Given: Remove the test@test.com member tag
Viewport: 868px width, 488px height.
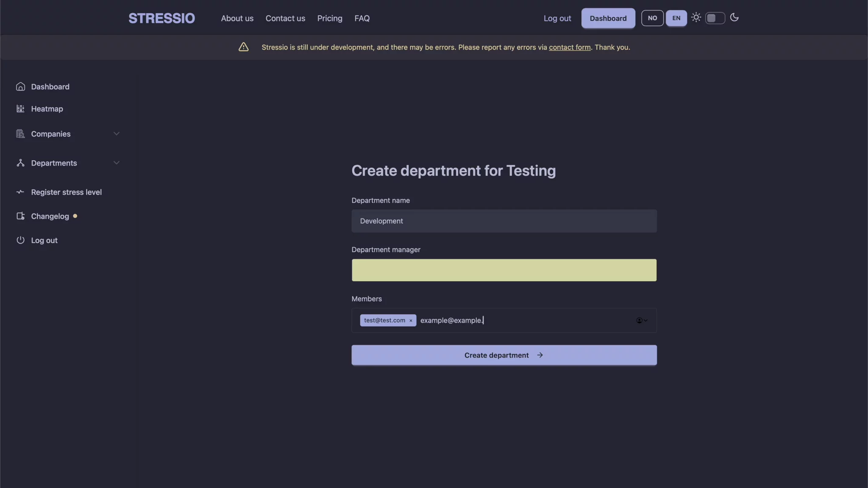Looking at the screenshot, I should click(x=411, y=321).
